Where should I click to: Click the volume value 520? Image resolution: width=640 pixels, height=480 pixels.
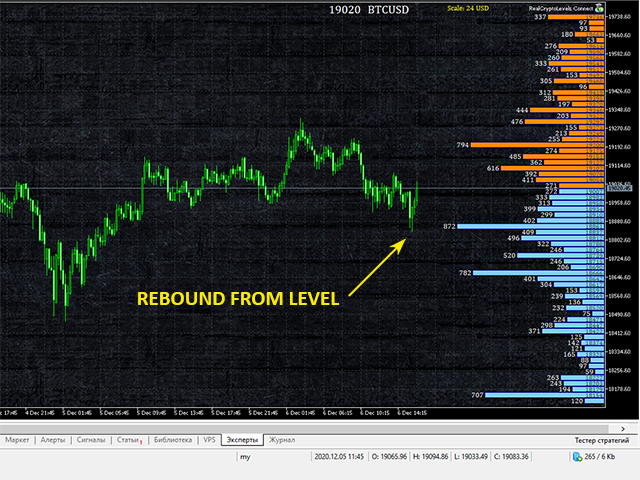click(509, 256)
